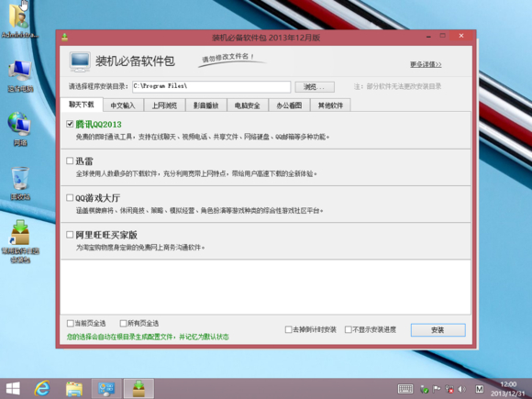Click the 迅雷 description line
This screenshot has height=399, width=532.
click(x=196, y=173)
